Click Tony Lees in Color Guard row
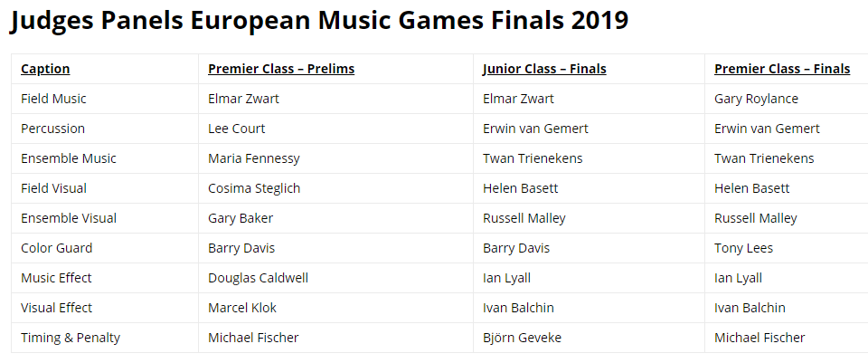868x363 pixels. (x=743, y=248)
